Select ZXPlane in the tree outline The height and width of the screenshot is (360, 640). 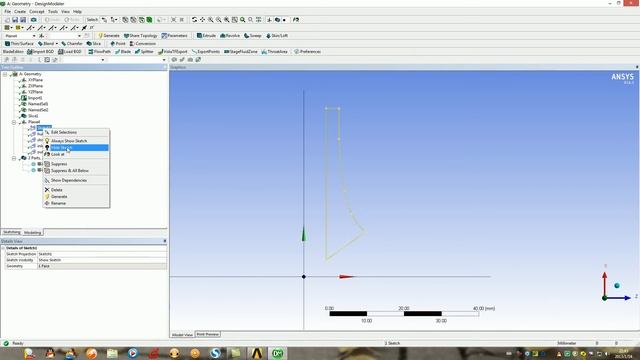(35, 86)
